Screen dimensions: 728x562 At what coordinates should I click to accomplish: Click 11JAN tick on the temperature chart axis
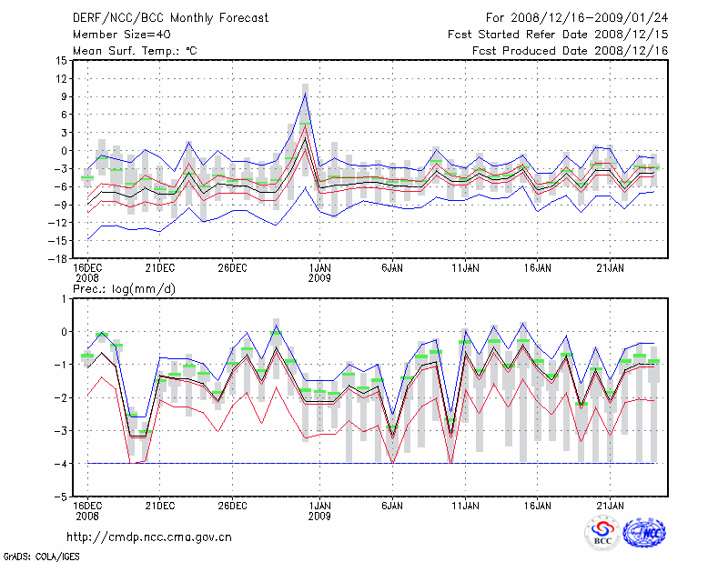465,267
